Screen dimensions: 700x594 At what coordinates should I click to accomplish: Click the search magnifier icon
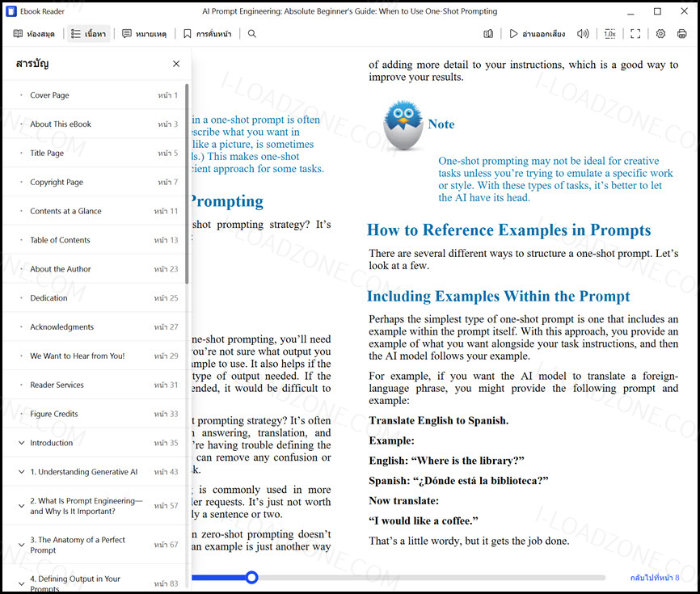pos(252,34)
